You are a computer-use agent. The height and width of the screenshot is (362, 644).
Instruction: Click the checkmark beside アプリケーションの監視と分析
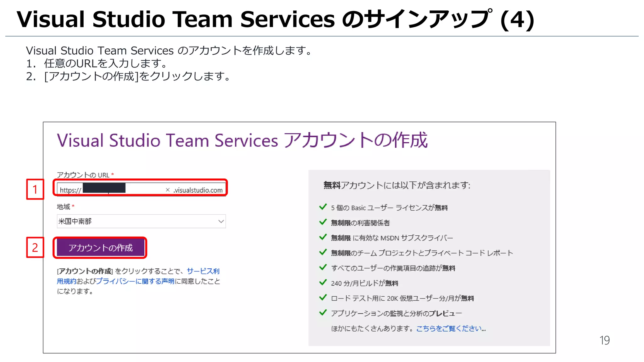323,313
